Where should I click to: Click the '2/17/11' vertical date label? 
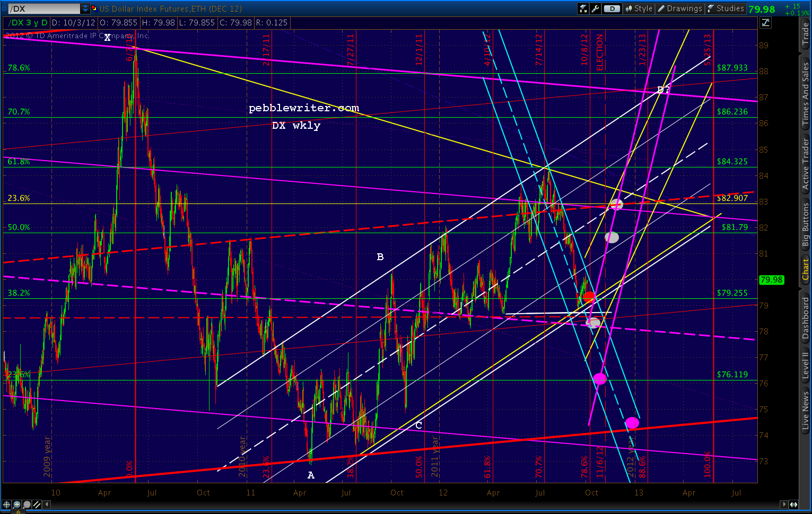[266, 50]
